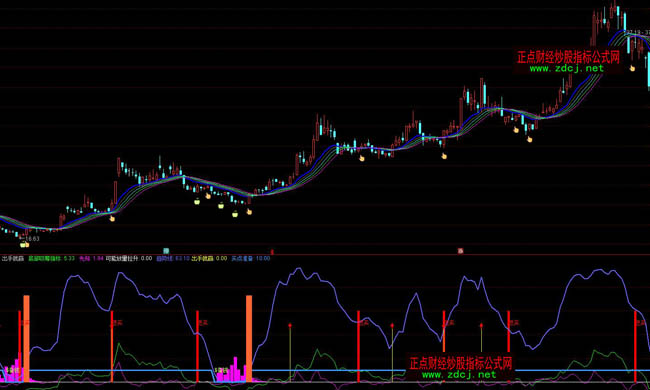Click the hand-pointer signal below the top watermark
This screenshot has width=650, height=390.
632,68
